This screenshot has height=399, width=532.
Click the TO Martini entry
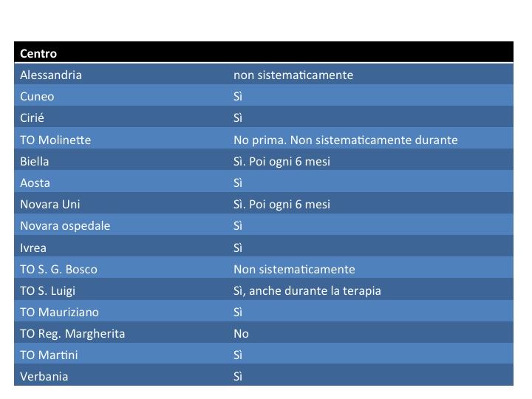[x=49, y=355]
